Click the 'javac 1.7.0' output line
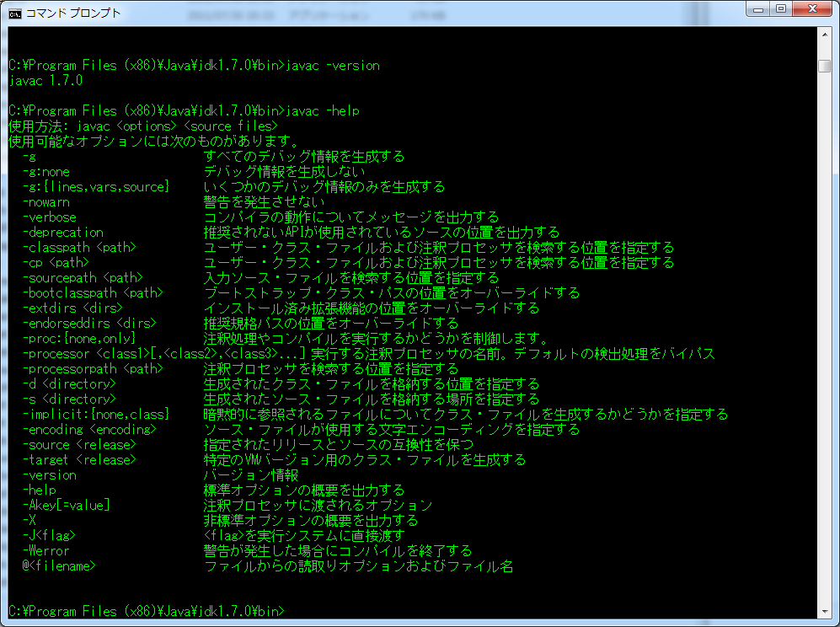Image resolution: width=840 pixels, height=627 pixels. click(45, 81)
